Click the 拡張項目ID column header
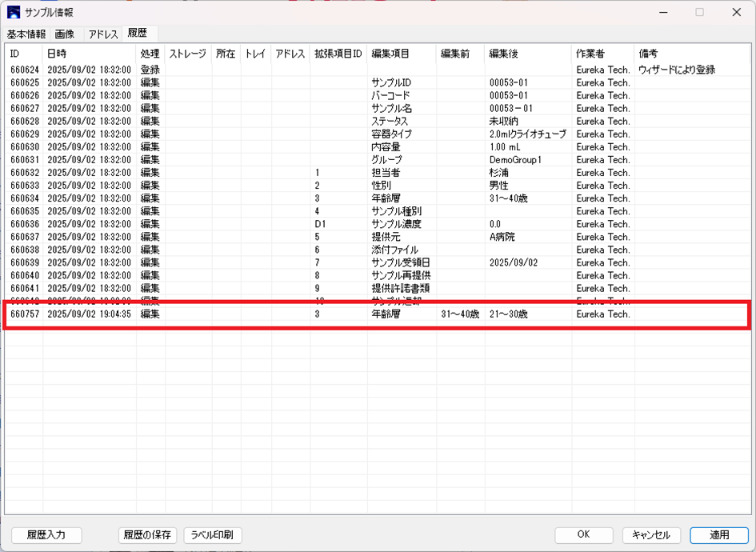This screenshot has height=552, width=756. pyautogui.click(x=338, y=54)
